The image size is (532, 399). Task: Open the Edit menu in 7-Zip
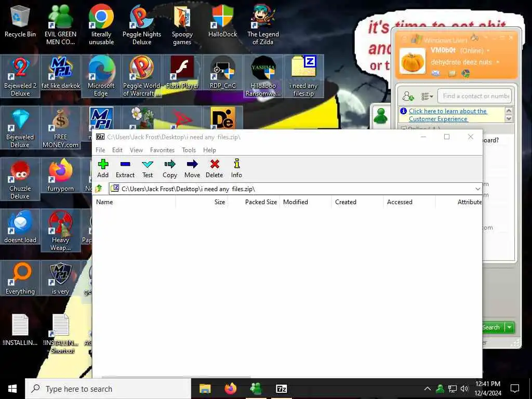[x=117, y=150]
